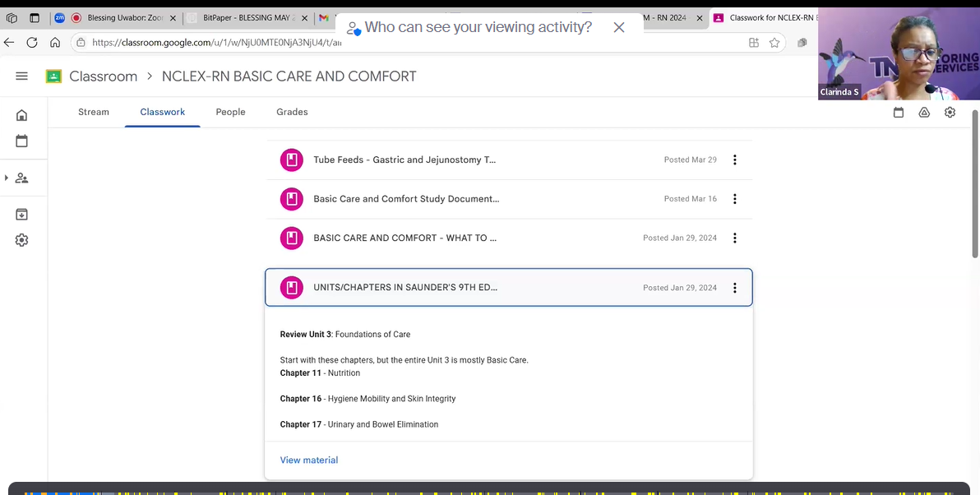Open the class Drive folder icon

tap(924, 113)
